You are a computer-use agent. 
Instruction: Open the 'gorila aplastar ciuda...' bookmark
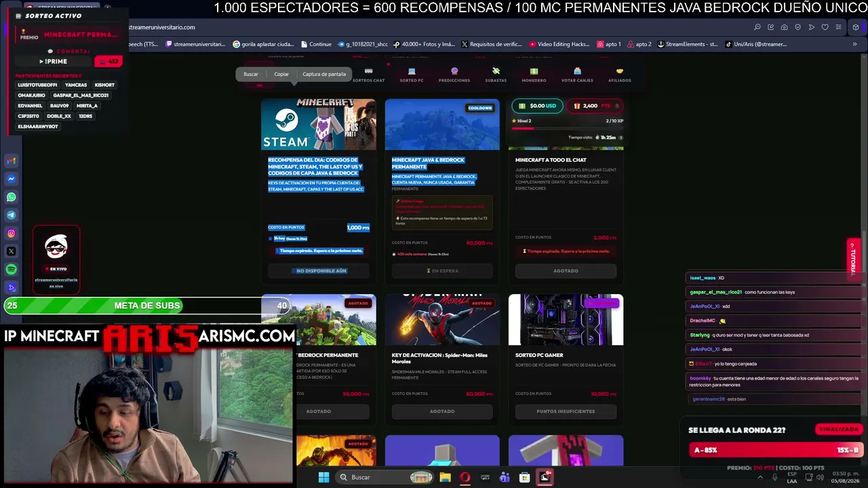coord(263,44)
